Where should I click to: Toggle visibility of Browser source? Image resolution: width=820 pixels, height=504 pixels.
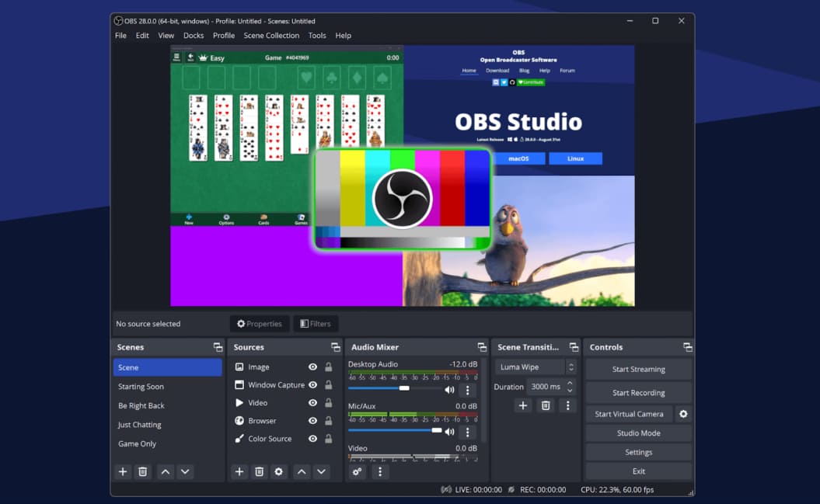(x=312, y=420)
